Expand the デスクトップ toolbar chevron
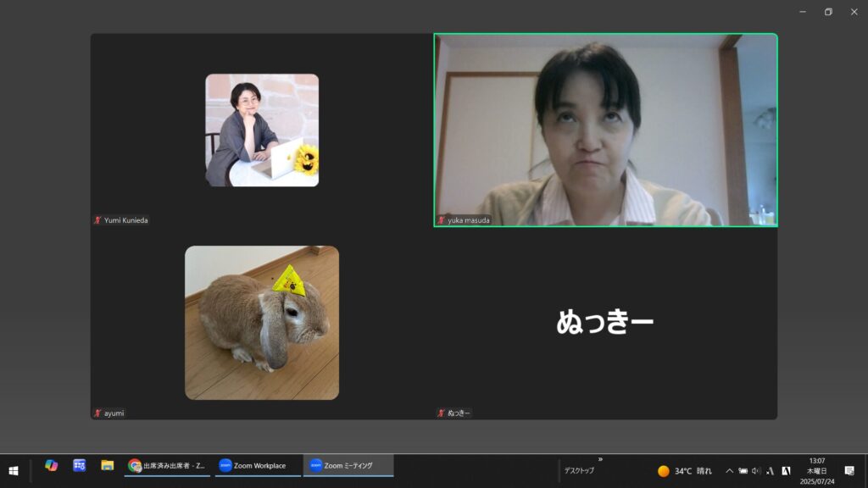The height and width of the screenshot is (488, 868). pos(600,459)
